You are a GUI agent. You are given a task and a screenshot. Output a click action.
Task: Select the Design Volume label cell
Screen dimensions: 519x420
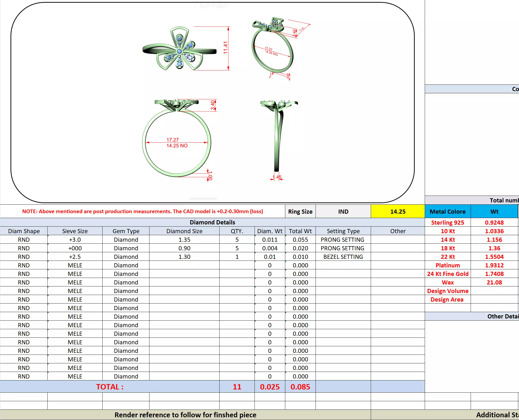tap(447, 291)
